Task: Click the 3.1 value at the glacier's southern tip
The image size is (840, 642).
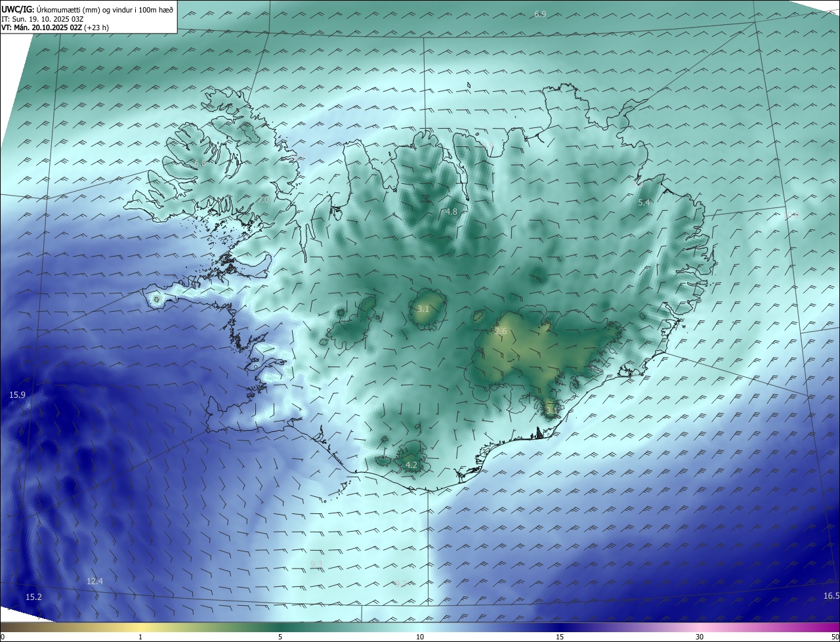Action: click(x=551, y=410)
